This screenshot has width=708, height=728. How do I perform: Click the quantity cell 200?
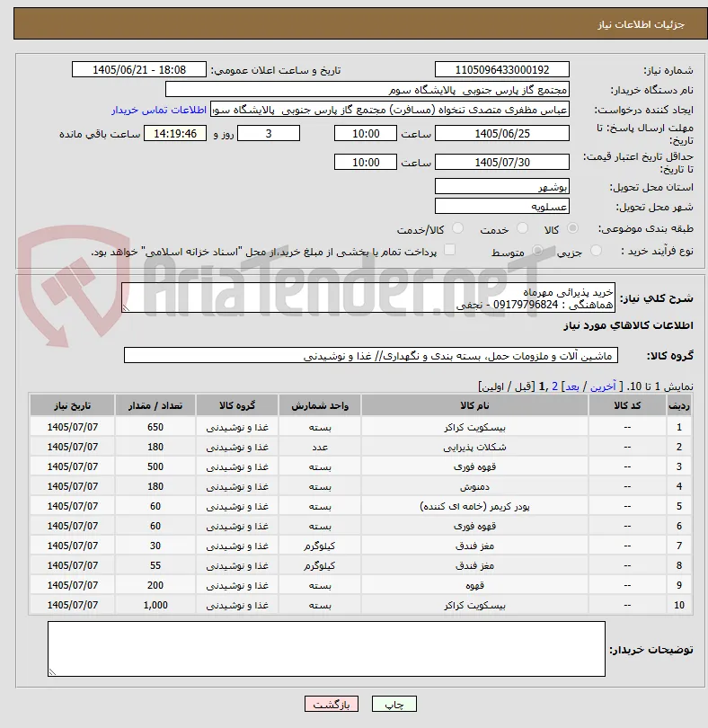tap(155, 585)
